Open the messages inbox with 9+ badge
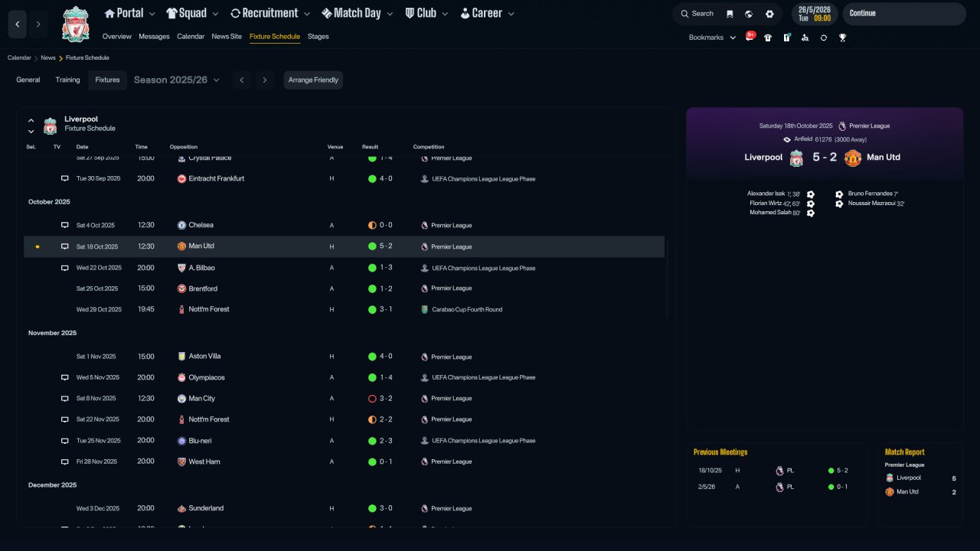This screenshot has height=551, width=980. point(750,37)
